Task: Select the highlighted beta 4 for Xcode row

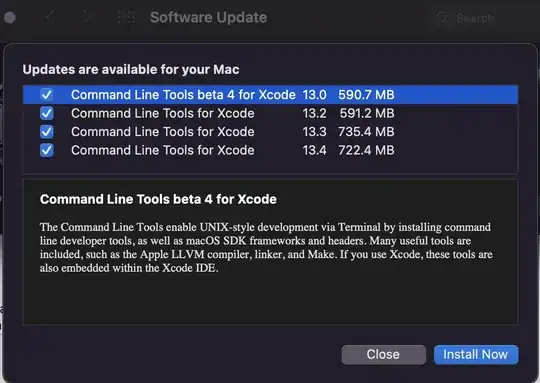Action: [x=270, y=95]
